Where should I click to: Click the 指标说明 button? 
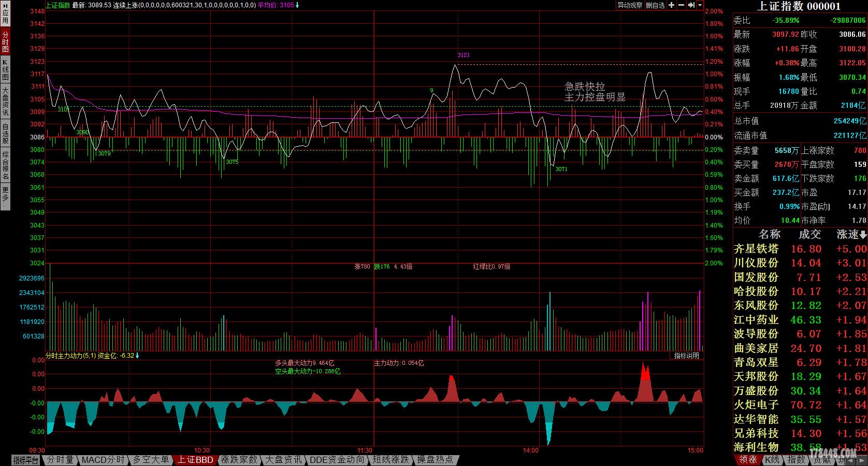point(687,356)
